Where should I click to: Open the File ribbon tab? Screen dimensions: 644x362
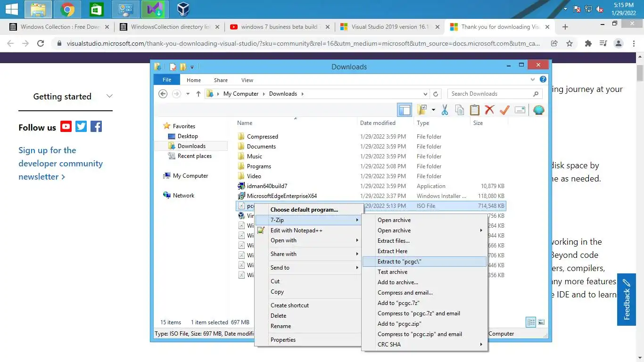tap(167, 80)
